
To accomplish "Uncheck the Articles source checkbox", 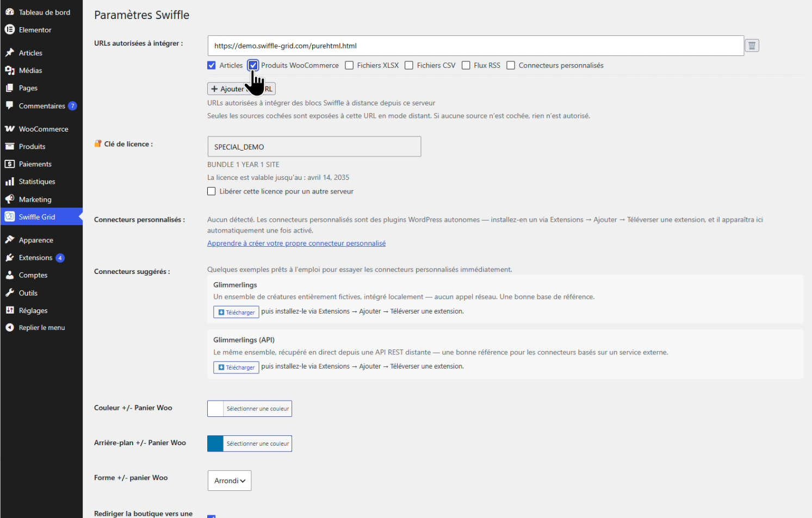I will [212, 65].
